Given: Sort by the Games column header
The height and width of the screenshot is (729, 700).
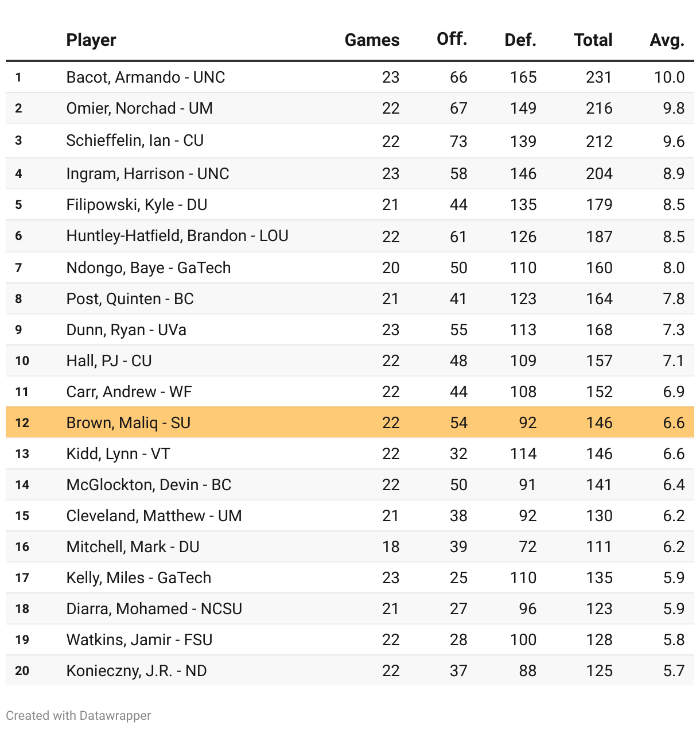Looking at the screenshot, I should (372, 40).
